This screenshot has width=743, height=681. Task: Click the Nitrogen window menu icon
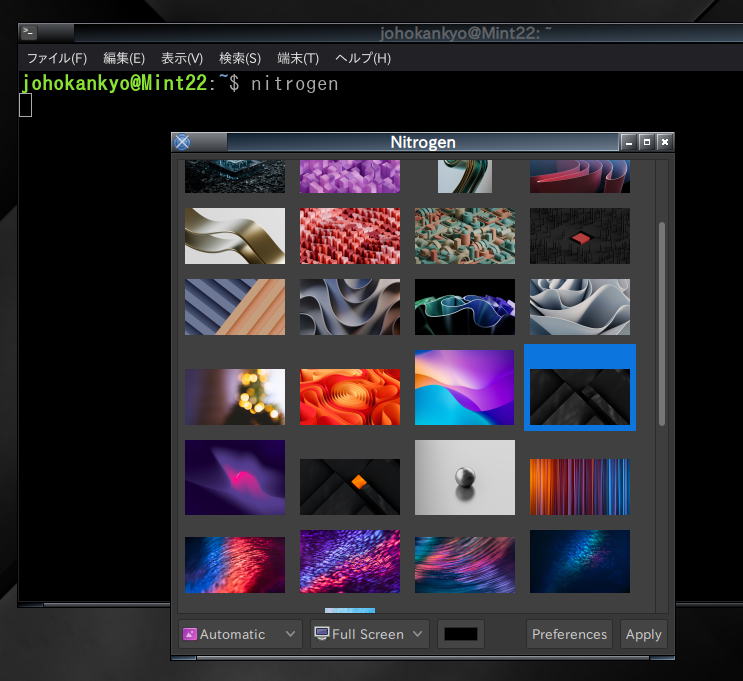pos(182,142)
